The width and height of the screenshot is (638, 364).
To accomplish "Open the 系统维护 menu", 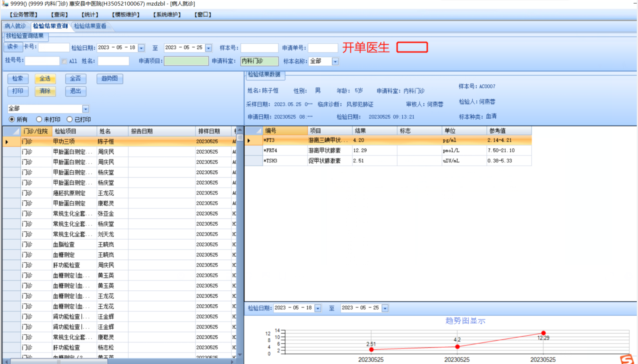I will pos(167,15).
